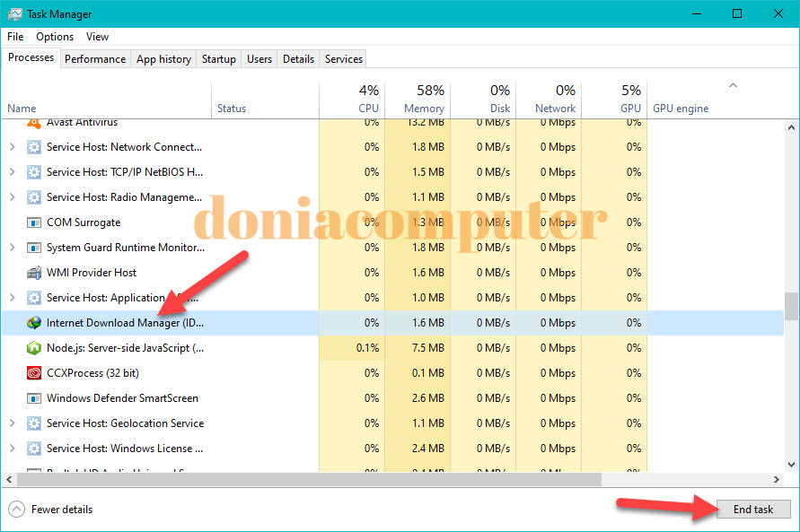The width and height of the screenshot is (800, 532).
Task: Click the Service Host: Network Connect gear icon
Action: [34, 147]
